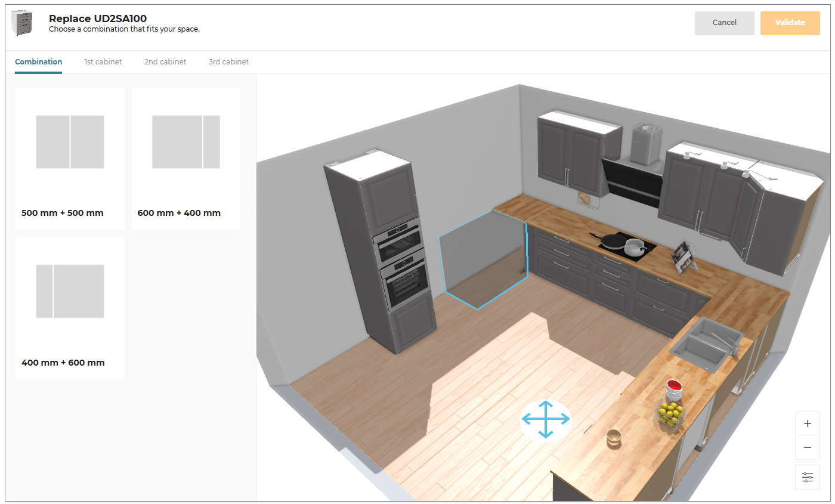835x504 pixels.
Task: Open the view settings sliders icon
Action: pos(808,477)
